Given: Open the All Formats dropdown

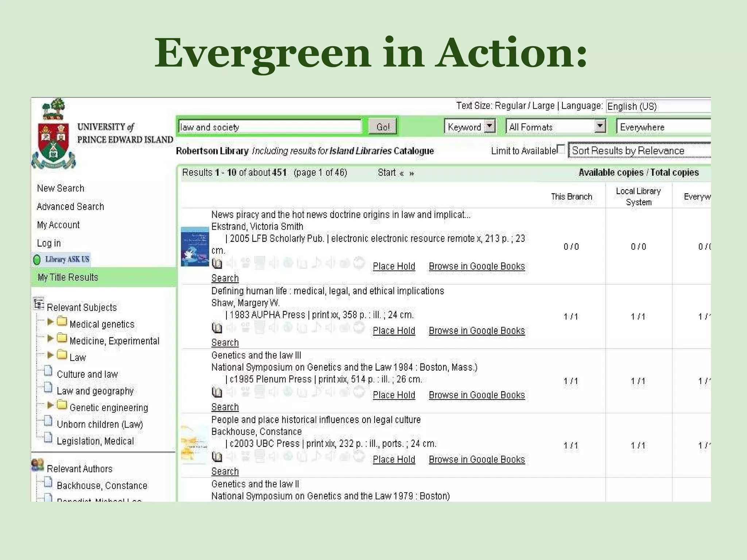Looking at the screenshot, I should coord(556,127).
